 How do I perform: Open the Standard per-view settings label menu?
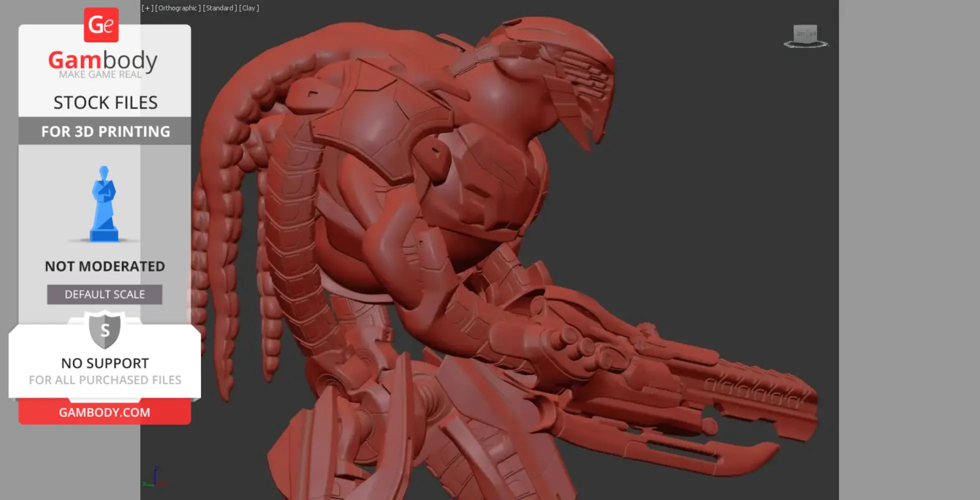coord(220,7)
